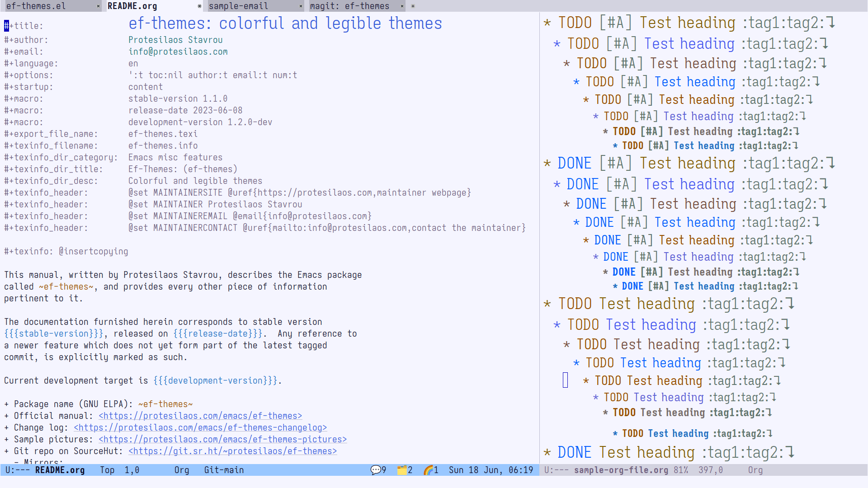Click the Git-main branch indicator
Viewport: 868px width, 488px height.
224,470
